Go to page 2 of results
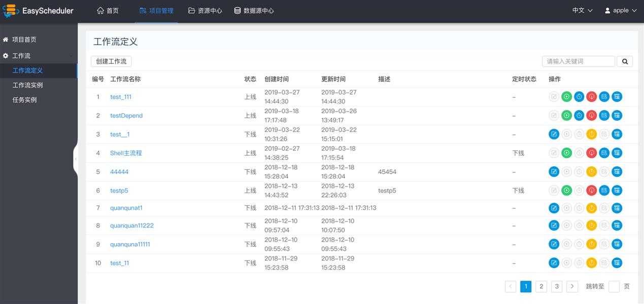The width and height of the screenshot is (644, 304). click(541, 286)
